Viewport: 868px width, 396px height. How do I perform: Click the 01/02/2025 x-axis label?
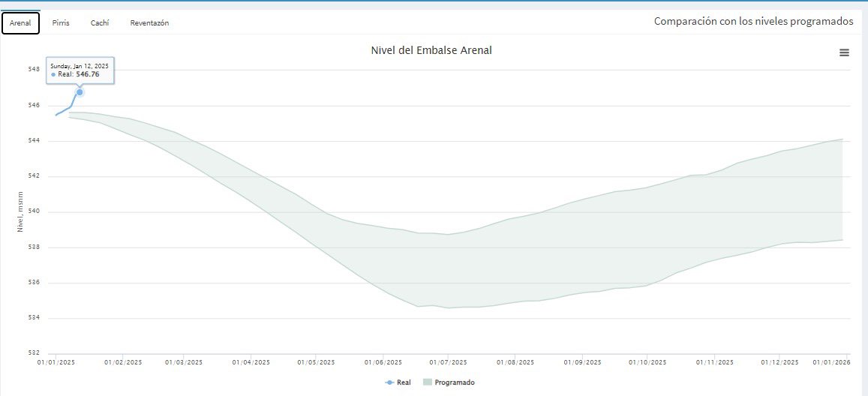[x=124, y=362]
